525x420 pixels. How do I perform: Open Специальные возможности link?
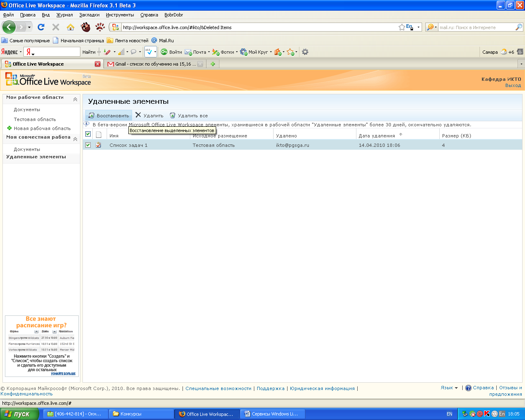(x=218, y=388)
